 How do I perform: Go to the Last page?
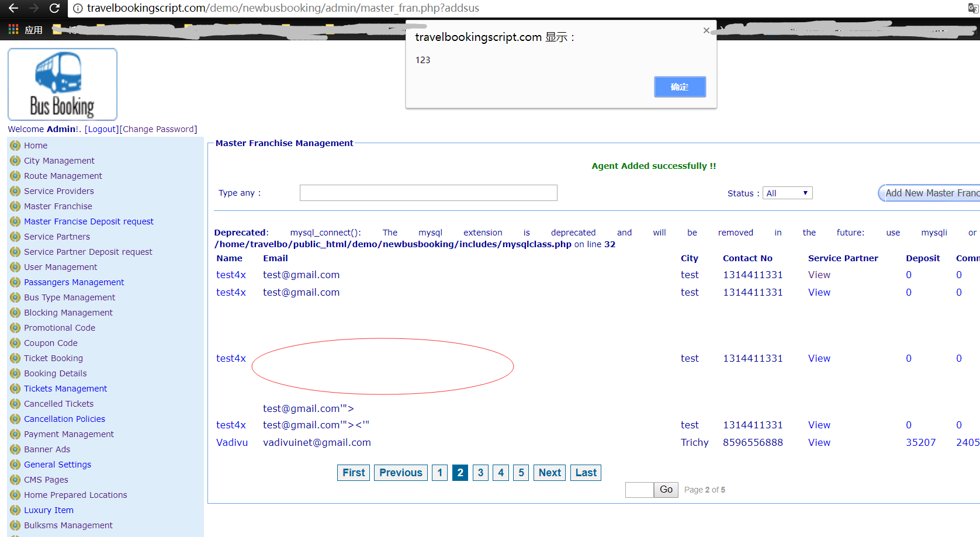586,473
